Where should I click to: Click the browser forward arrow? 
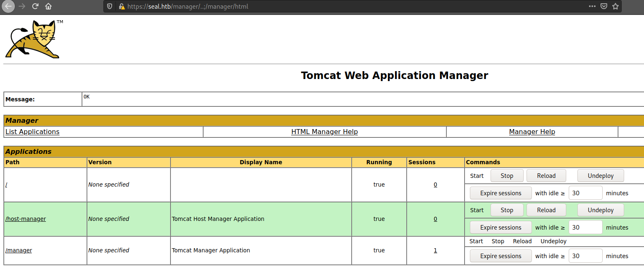pos(22,6)
